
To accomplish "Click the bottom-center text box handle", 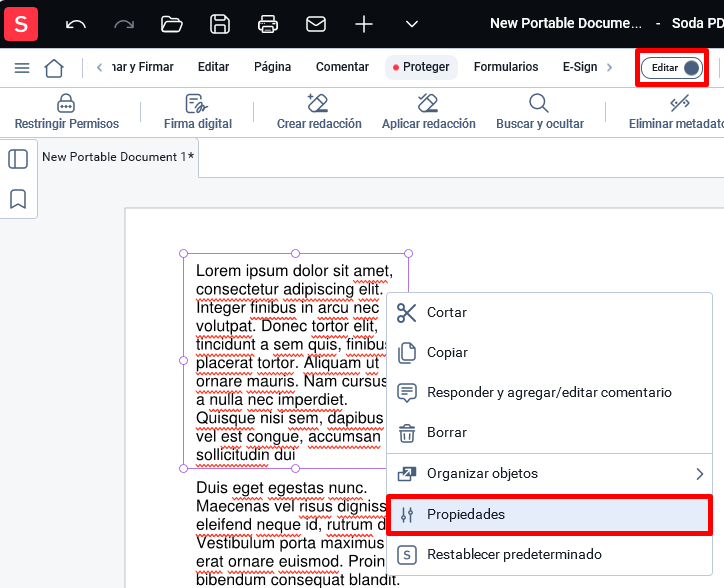I will tap(296, 468).
